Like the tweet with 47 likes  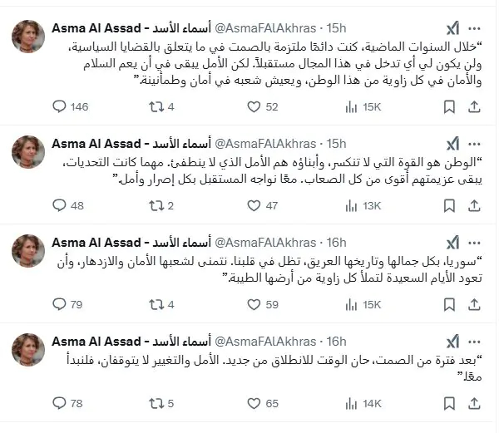point(254,205)
